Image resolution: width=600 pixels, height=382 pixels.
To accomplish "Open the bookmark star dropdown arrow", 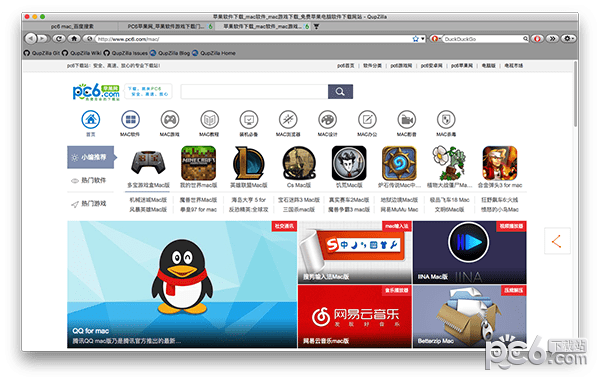I will [423, 39].
